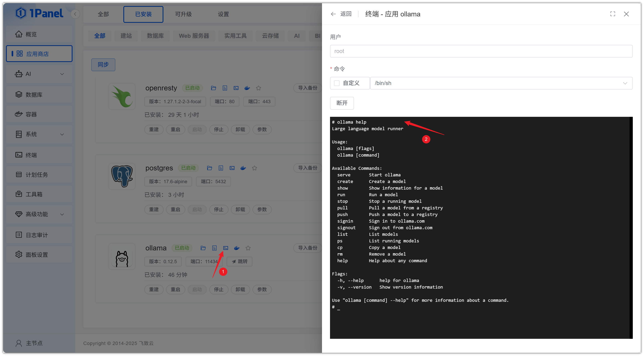Click the ollama log icon
This screenshot has width=644, height=356.
(x=214, y=248)
